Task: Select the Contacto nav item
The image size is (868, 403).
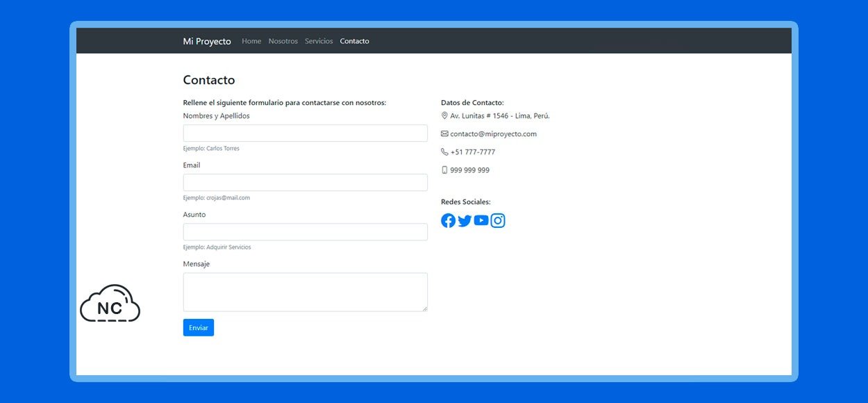Action: point(355,41)
